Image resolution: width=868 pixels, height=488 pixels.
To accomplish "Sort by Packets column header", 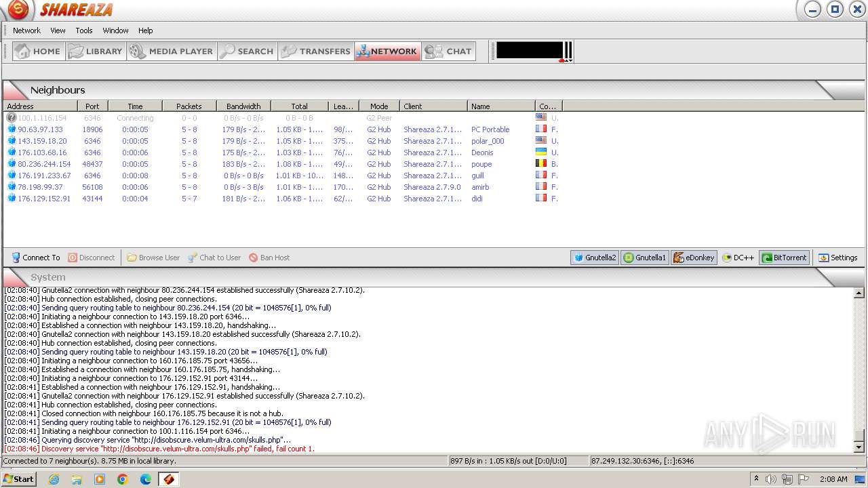I will tap(189, 106).
